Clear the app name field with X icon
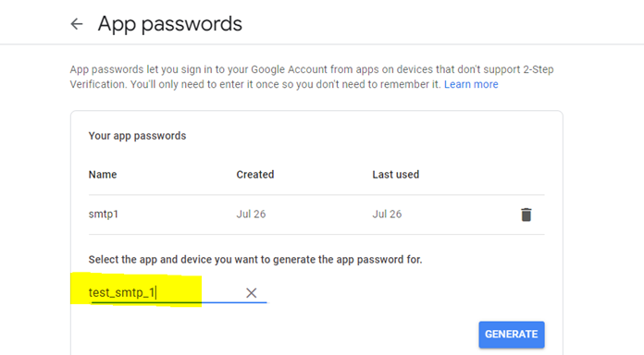The image size is (644, 355). [252, 293]
